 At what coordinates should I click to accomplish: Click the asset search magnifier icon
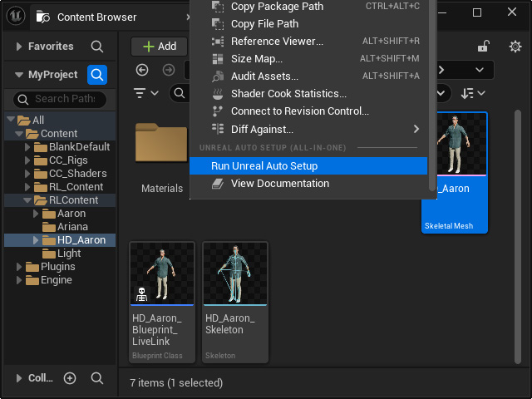pos(180,92)
